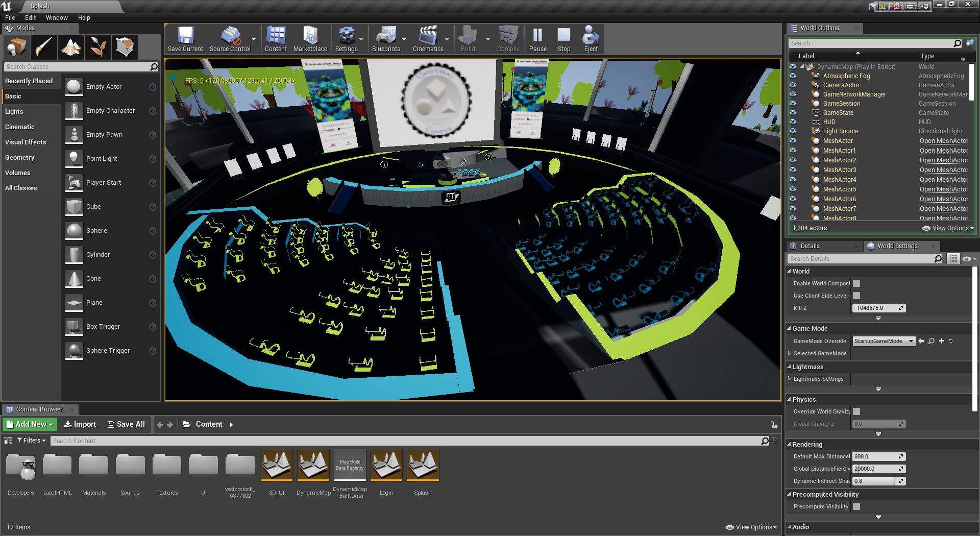This screenshot has height=536, width=980.
Task: Stop the play-in-editor session
Action: coord(564,39)
